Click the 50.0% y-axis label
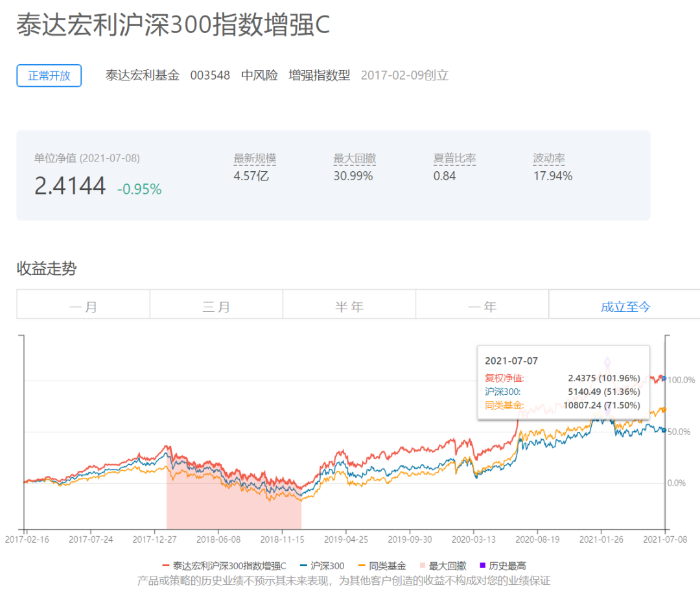 coord(679,432)
